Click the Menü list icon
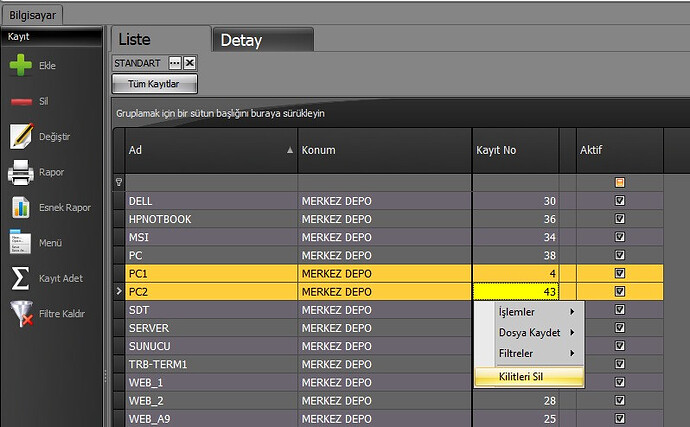The width and height of the screenshot is (690, 427). [20, 242]
